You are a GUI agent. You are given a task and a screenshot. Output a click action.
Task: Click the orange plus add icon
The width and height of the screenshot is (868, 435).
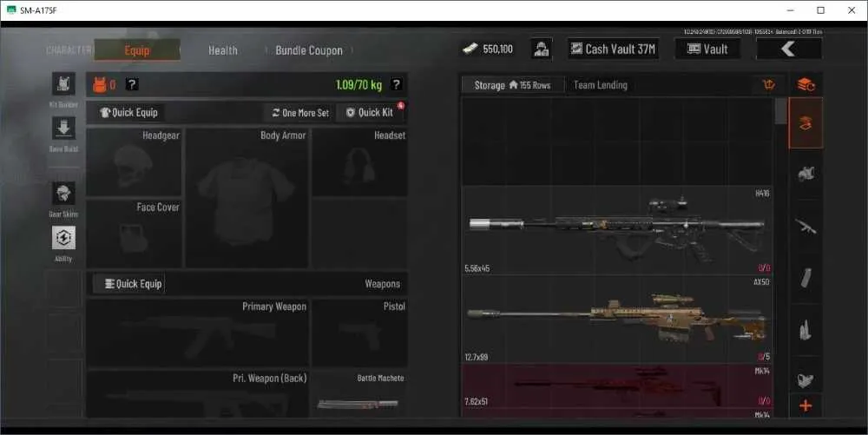[806, 405]
